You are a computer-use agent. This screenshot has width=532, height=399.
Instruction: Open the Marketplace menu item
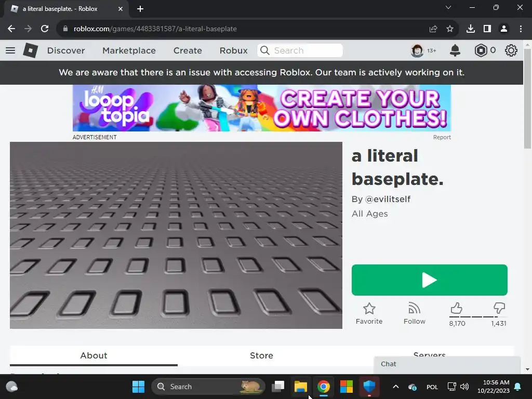129,50
